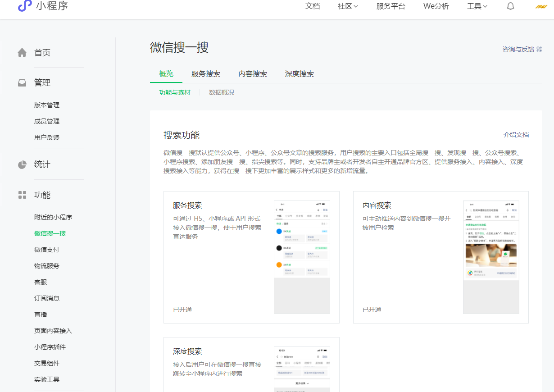The height and width of the screenshot is (392, 554).
Task: Click the 内容搜索 phone preview thumbnail
Action: 491,257
